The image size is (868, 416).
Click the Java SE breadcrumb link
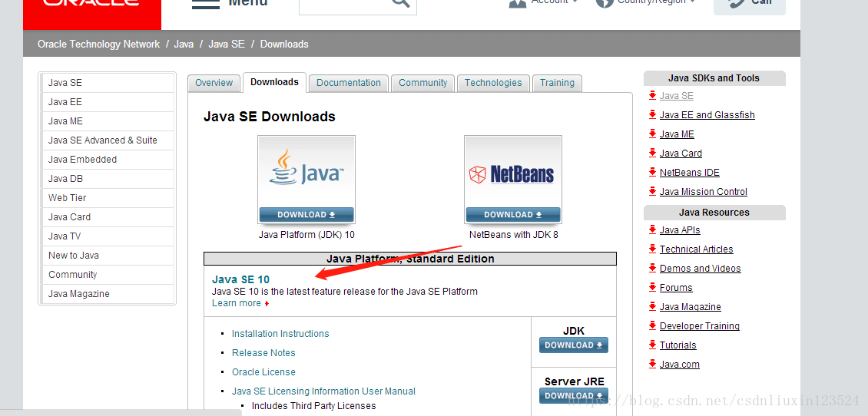click(227, 45)
